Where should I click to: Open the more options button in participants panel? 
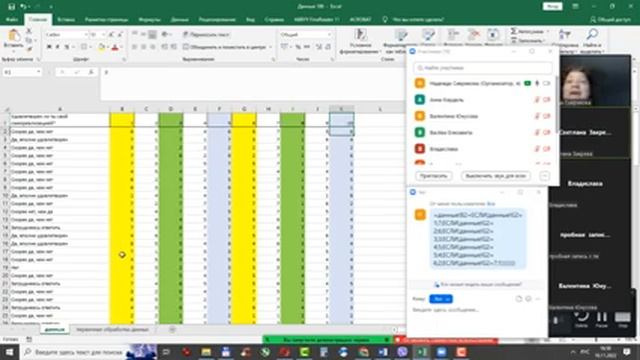point(544,176)
